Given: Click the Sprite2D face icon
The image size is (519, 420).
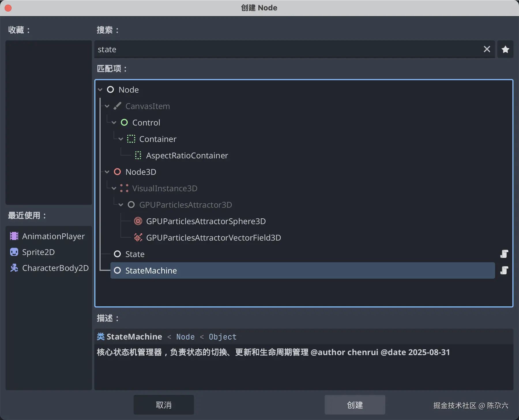Looking at the screenshot, I should [x=14, y=252].
